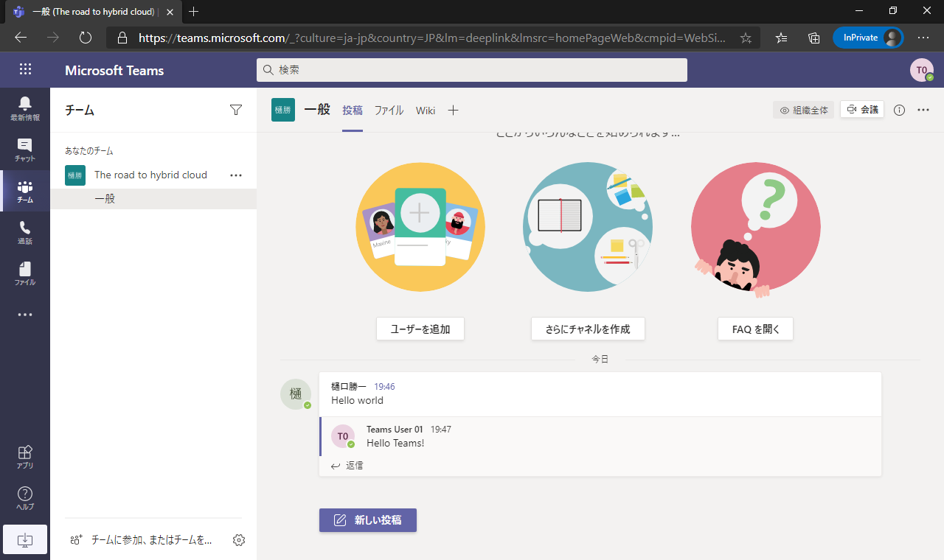The height and width of the screenshot is (560, 944).
Task: Open the FAQ を開く button
Action: point(755,329)
